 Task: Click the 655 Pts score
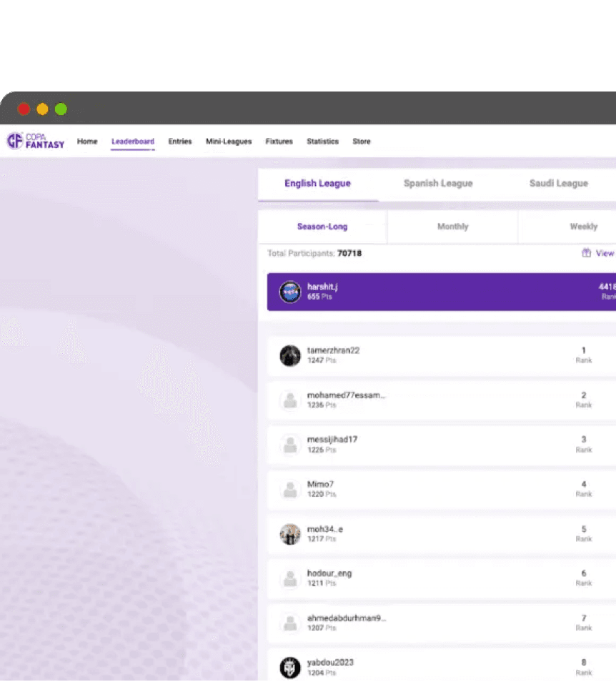319,297
